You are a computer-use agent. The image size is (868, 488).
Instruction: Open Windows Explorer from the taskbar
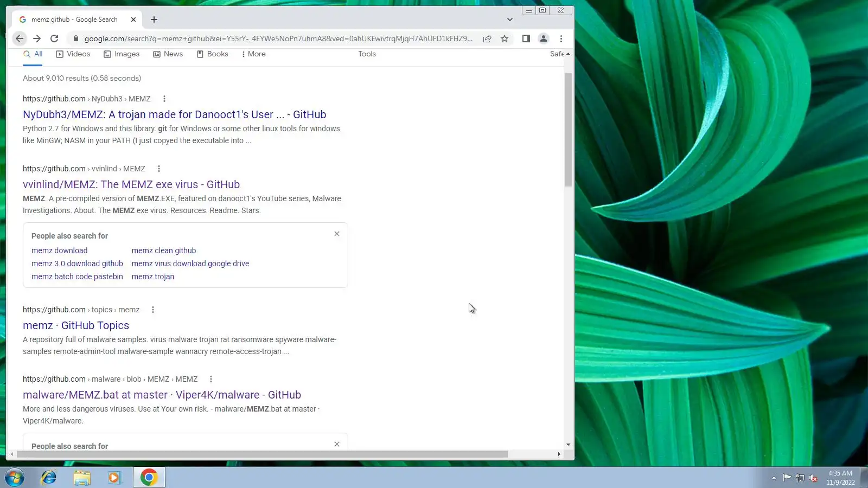(82, 478)
